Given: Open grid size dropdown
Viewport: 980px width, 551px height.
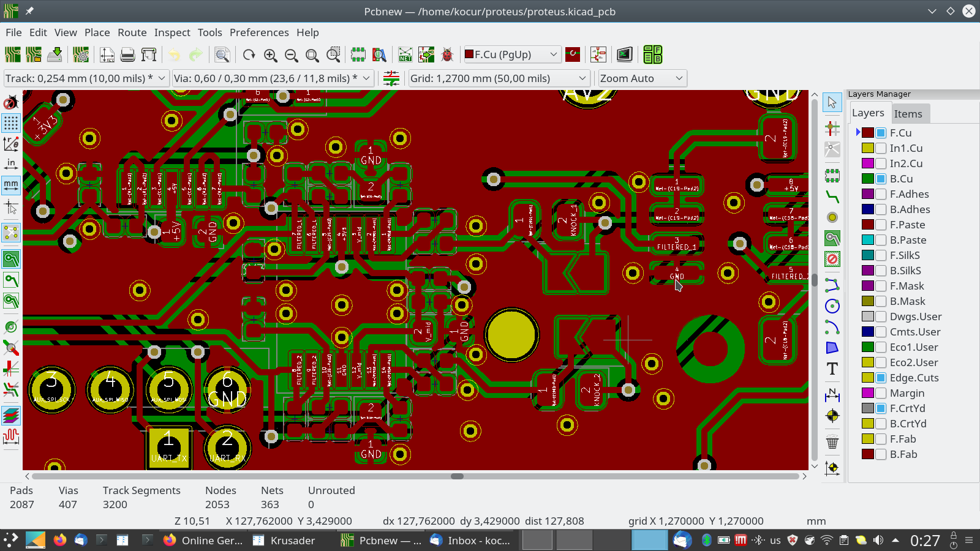Looking at the screenshot, I should point(499,78).
